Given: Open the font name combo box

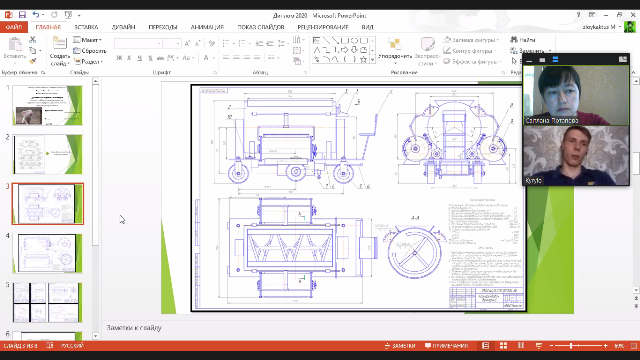Looking at the screenshot, I should 138,43.
